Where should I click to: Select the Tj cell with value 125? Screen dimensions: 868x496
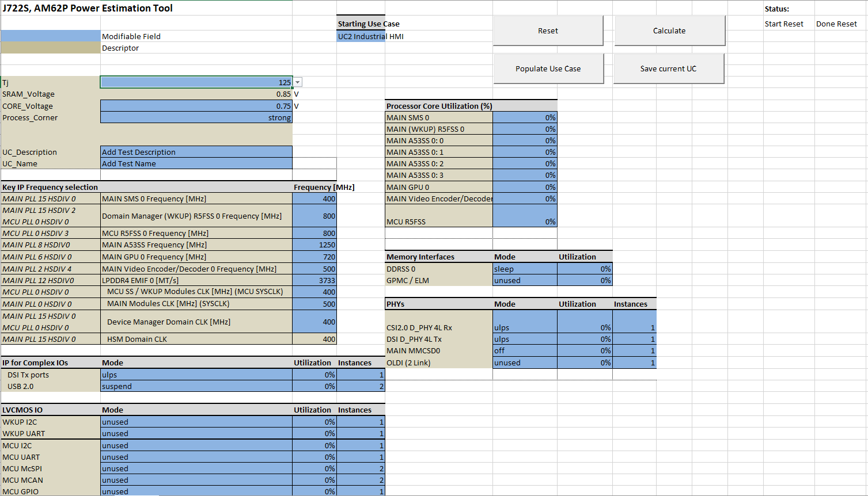pos(196,82)
